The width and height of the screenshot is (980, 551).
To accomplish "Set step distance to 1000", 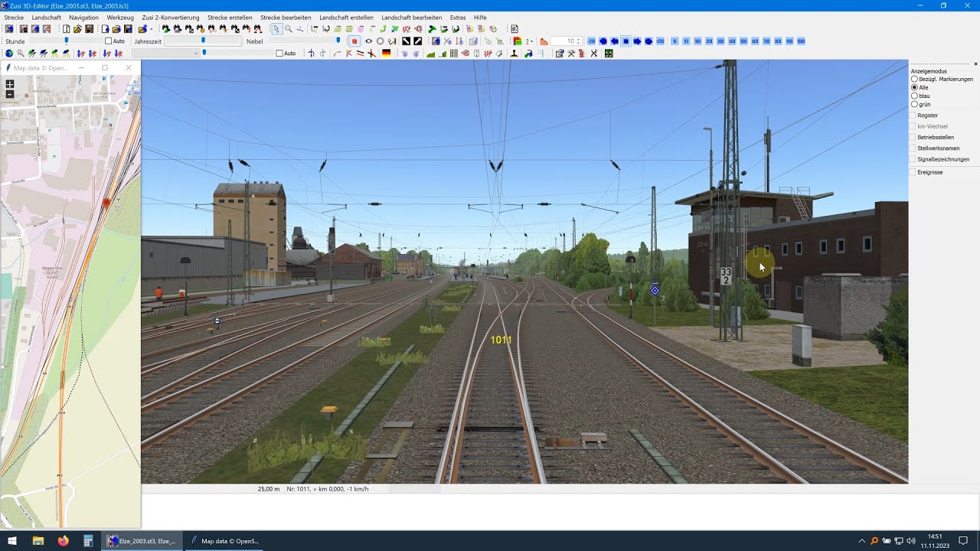I will [x=801, y=41].
